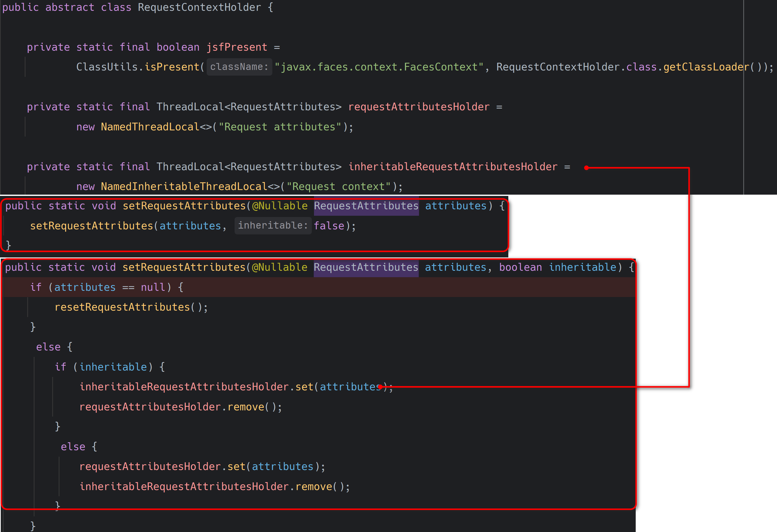
Task: Click the 'set' call on requestAttributesHolder
Action: pyautogui.click(x=236, y=466)
